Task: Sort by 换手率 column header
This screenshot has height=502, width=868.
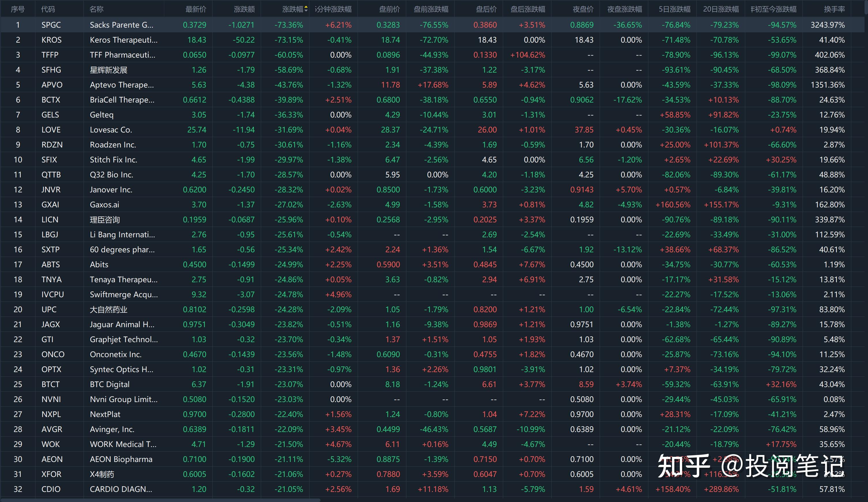Action: click(834, 9)
